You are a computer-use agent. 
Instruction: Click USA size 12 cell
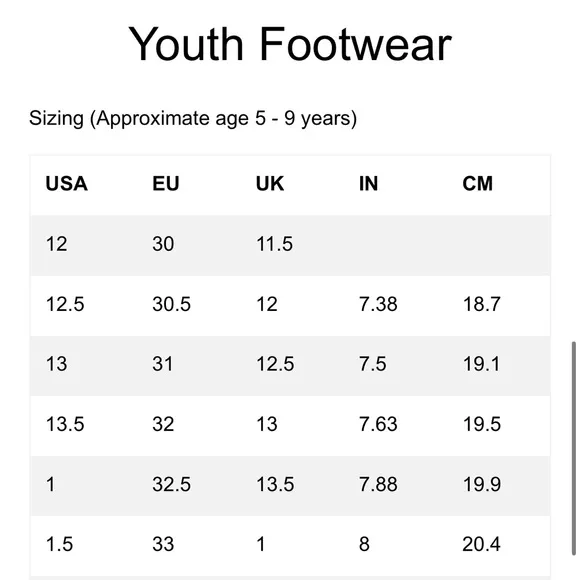(57, 244)
